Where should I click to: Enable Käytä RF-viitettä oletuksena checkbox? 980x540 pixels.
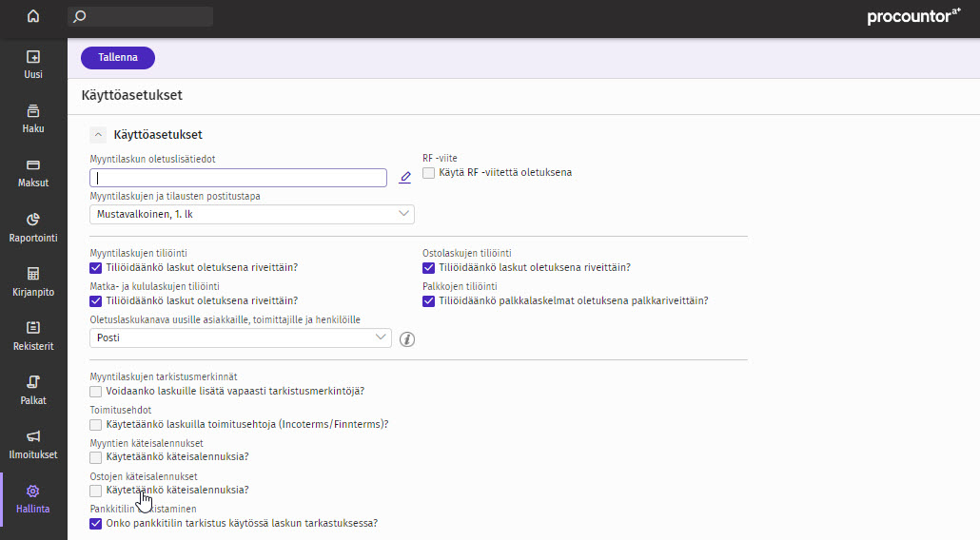pyautogui.click(x=429, y=173)
